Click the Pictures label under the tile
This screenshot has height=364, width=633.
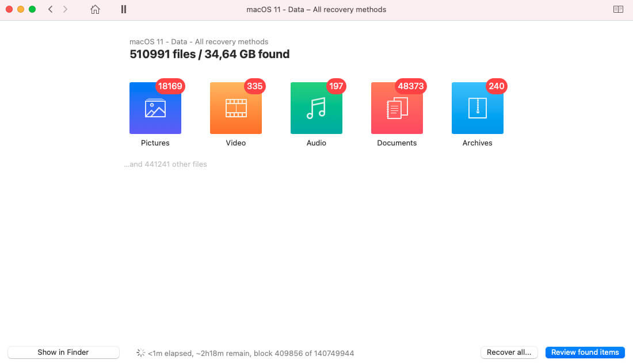click(x=155, y=143)
